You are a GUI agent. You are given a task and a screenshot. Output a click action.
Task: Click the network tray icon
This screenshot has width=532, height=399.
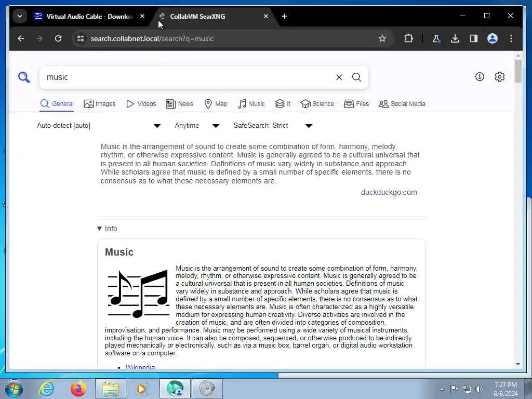[x=467, y=389]
